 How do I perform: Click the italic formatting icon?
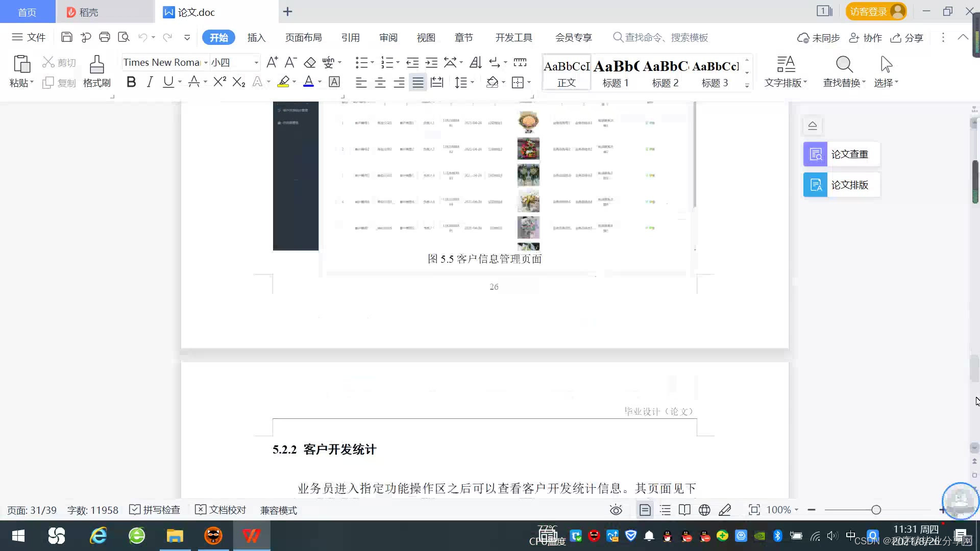pos(150,82)
